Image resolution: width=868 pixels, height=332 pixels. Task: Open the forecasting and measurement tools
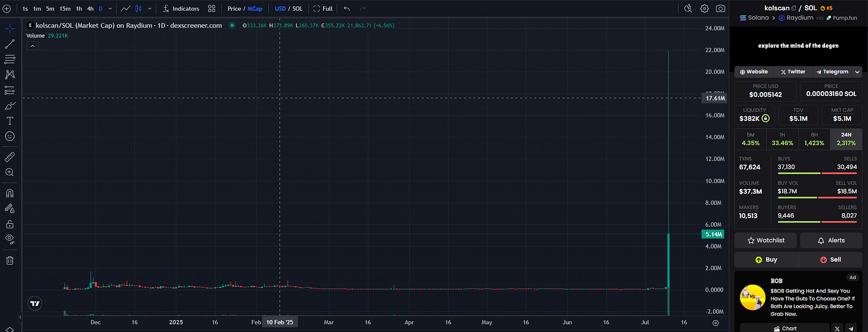(x=10, y=90)
